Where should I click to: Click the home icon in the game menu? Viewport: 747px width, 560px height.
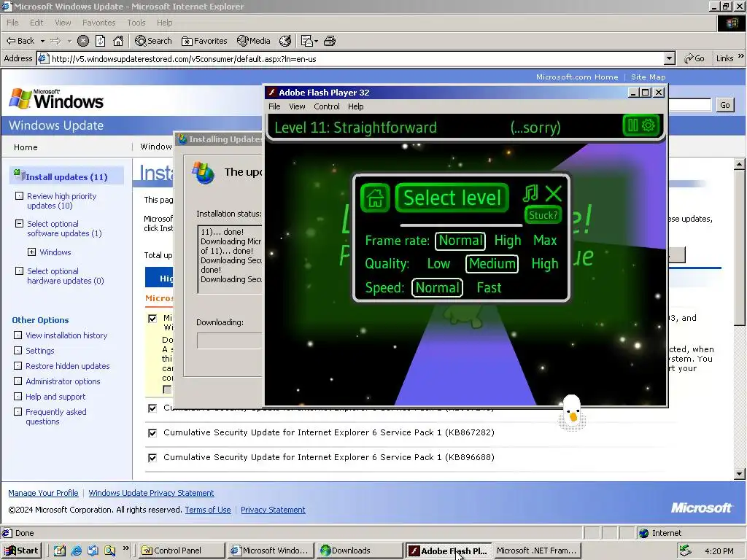point(376,198)
